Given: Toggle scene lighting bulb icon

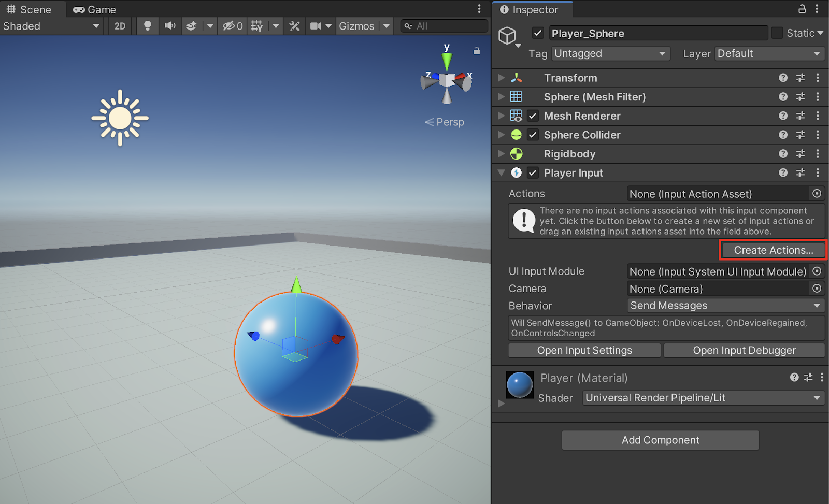Looking at the screenshot, I should 148,26.
